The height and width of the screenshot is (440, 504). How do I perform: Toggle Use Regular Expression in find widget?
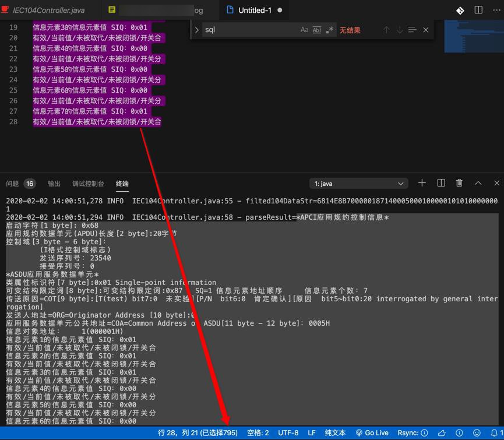click(x=329, y=30)
